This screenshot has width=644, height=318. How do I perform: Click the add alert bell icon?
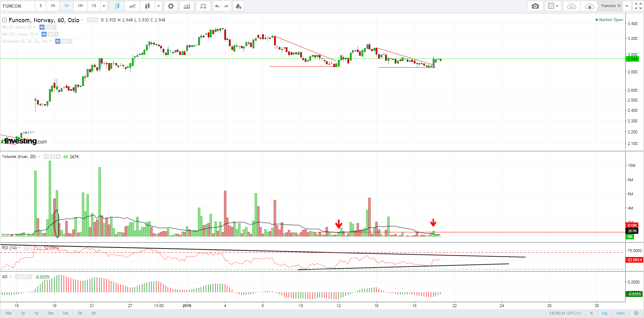[x=238, y=6]
